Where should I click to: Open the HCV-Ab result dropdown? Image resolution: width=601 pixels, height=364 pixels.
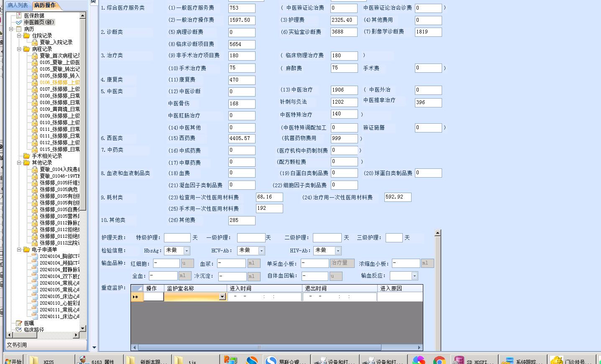point(261,251)
